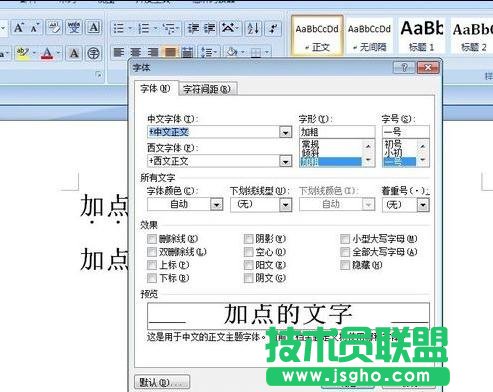
Task: Open the 下划线线型 dropdown
Action: pyautogui.click(x=286, y=204)
